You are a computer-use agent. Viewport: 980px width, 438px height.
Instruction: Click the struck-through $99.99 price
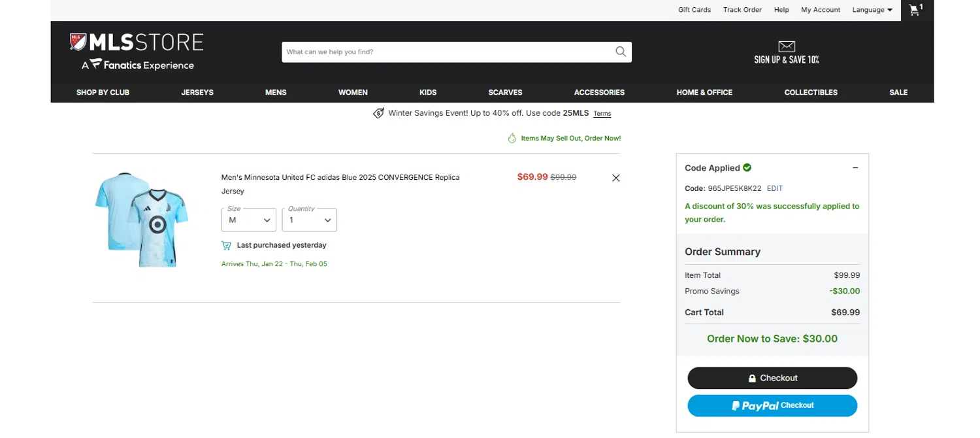(x=563, y=177)
